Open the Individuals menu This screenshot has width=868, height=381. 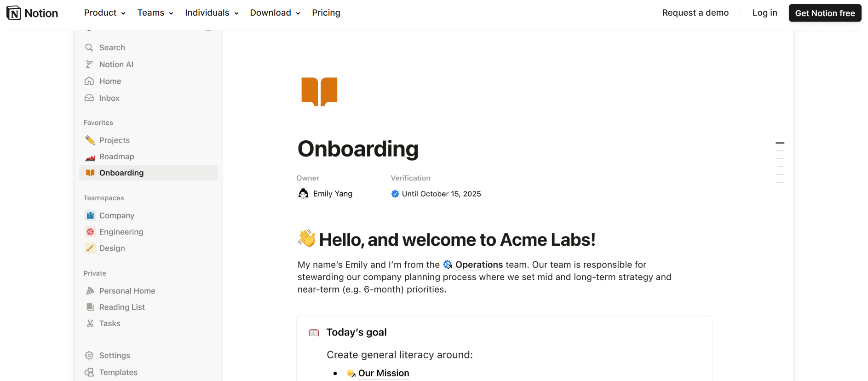(x=211, y=12)
